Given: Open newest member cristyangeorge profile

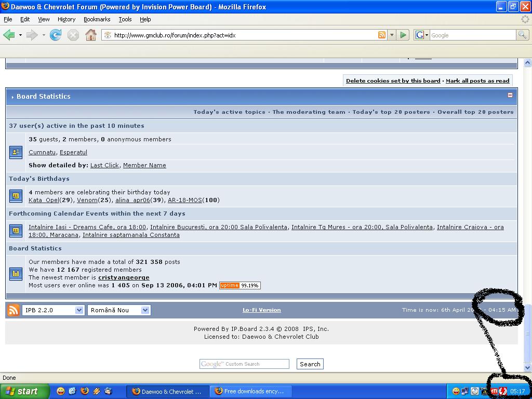Looking at the screenshot, I should tap(124, 277).
